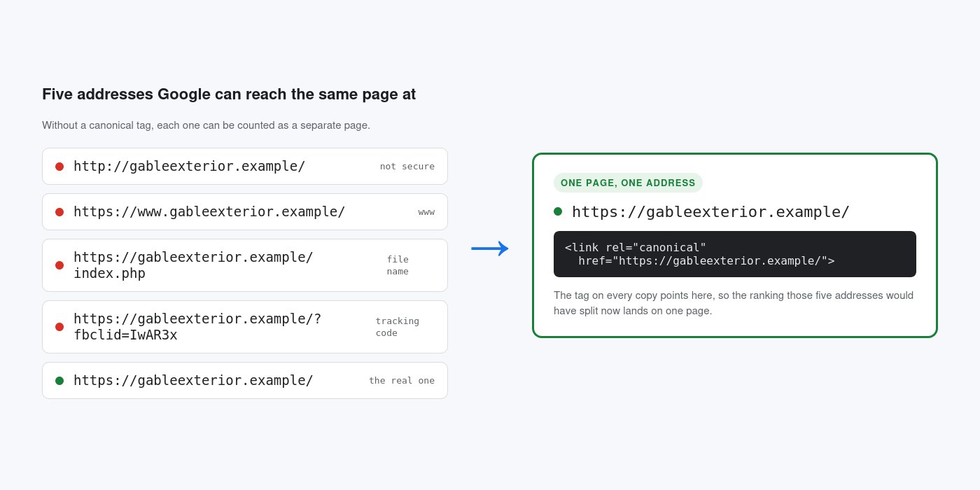Click green dot in "the real one" row
The image size is (980, 490).
[59, 381]
